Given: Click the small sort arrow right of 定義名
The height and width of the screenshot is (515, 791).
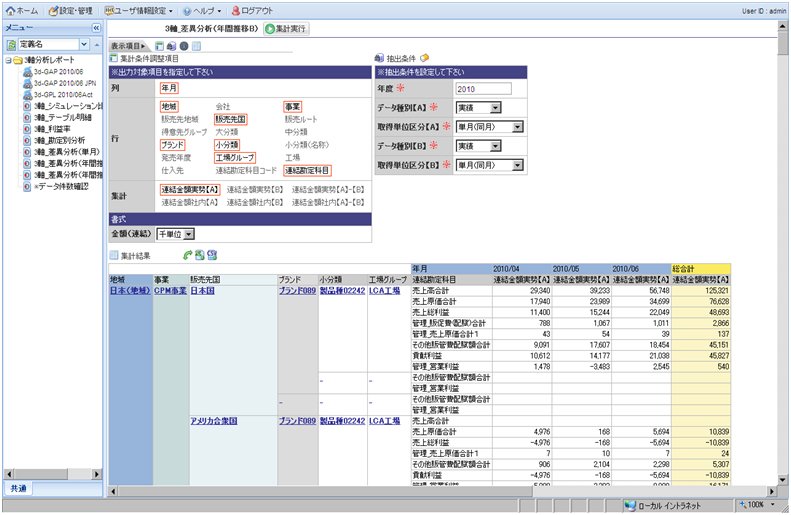Looking at the screenshot, I should pyautogui.click(x=96, y=44).
